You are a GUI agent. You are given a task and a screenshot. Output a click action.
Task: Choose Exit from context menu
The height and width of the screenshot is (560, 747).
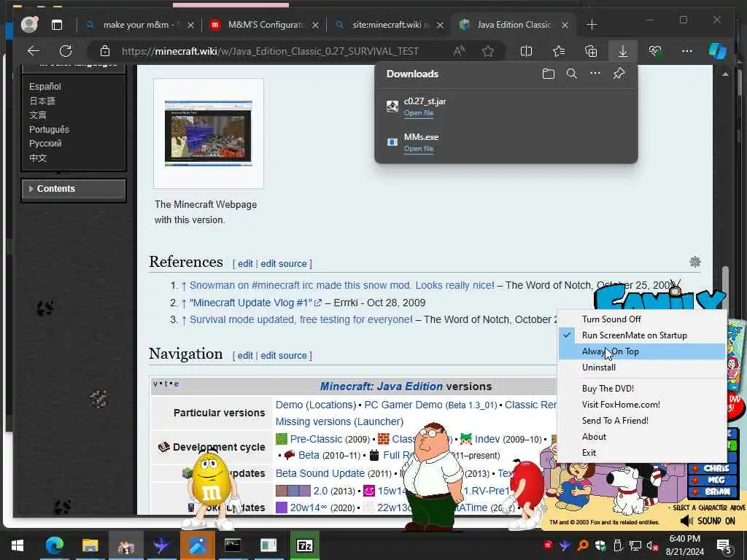coord(641,452)
